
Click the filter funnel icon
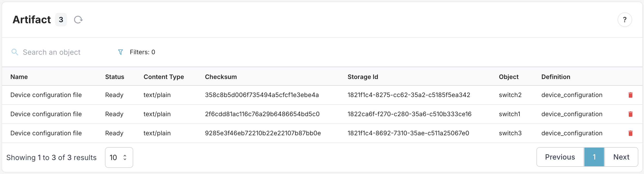pos(120,52)
